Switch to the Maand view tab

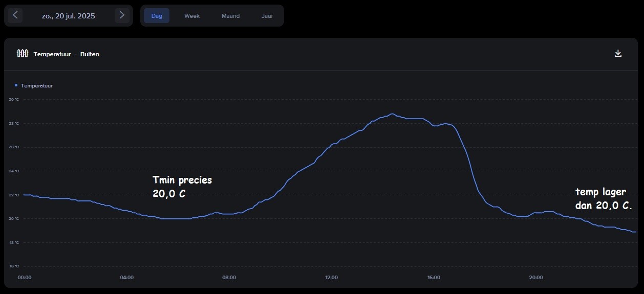point(230,16)
